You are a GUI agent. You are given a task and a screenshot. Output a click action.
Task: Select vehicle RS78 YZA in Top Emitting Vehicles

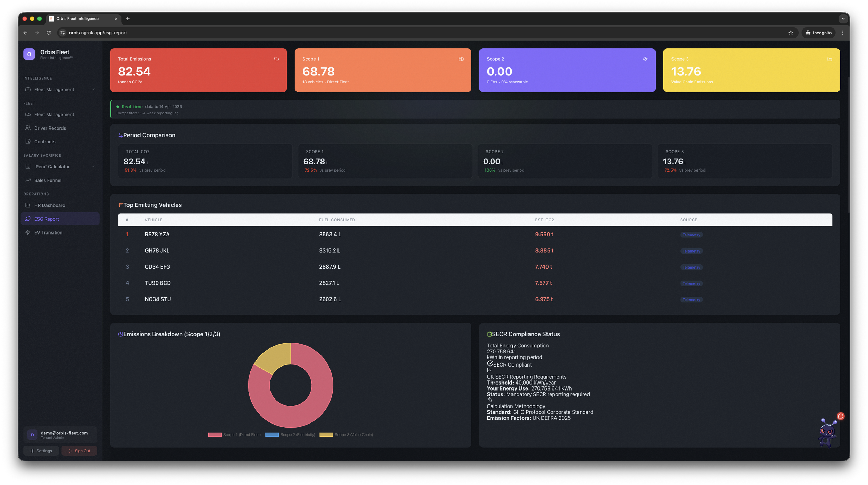tap(157, 234)
